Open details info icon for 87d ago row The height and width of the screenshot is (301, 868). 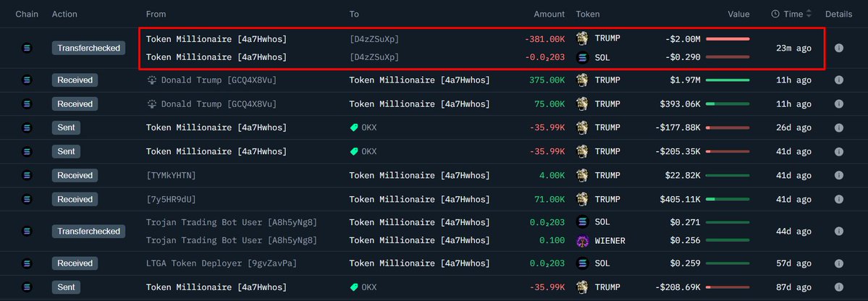coord(839,287)
